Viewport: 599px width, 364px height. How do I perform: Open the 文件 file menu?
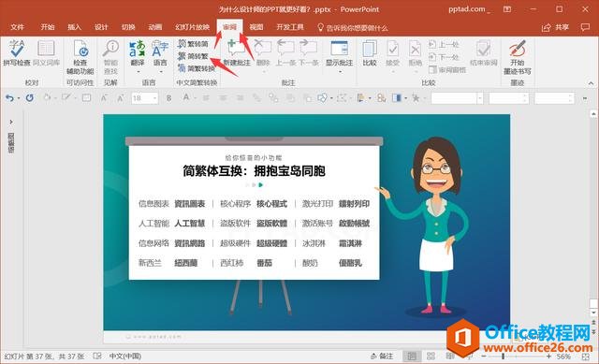pyautogui.click(x=17, y=27)
